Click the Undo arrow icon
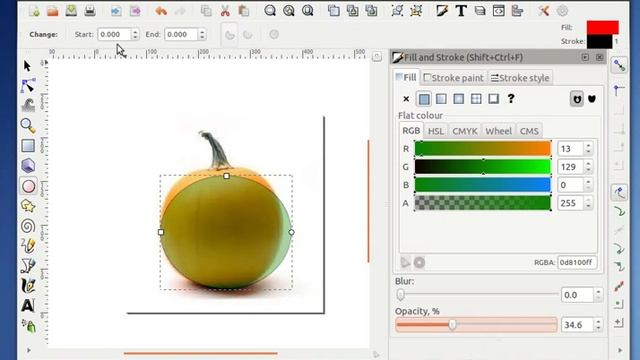Screen dimensions: 640x360 point(161,11)
